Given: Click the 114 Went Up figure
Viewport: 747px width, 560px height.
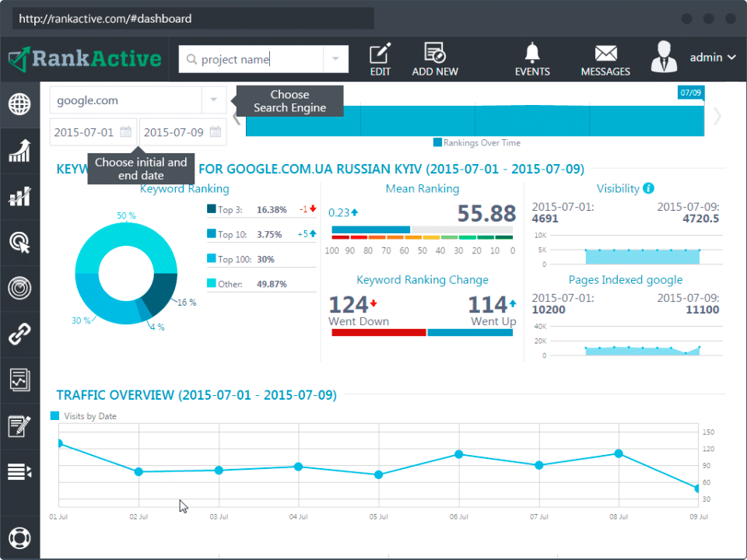Looking at the screenshot, I should coord(487,305).
